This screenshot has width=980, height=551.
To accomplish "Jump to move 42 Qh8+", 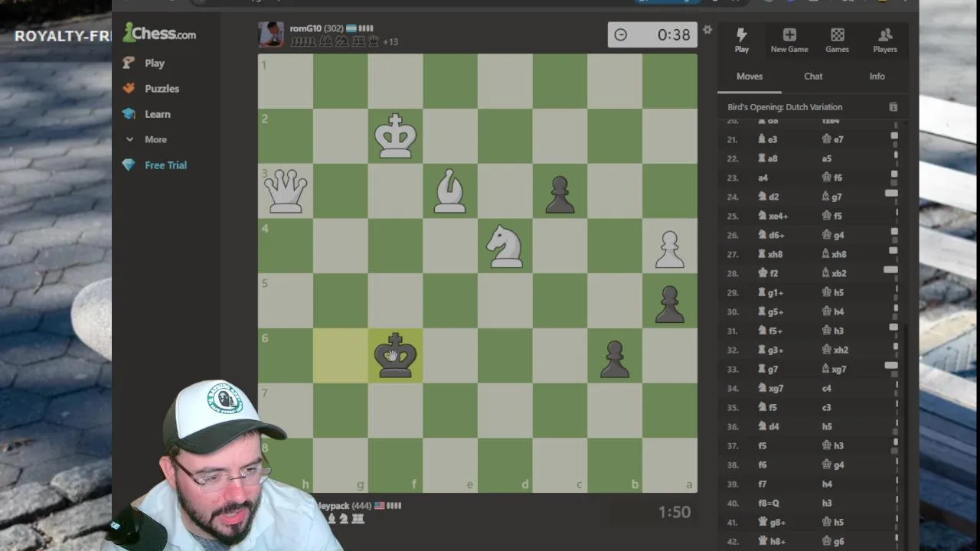I will (772, 541).
